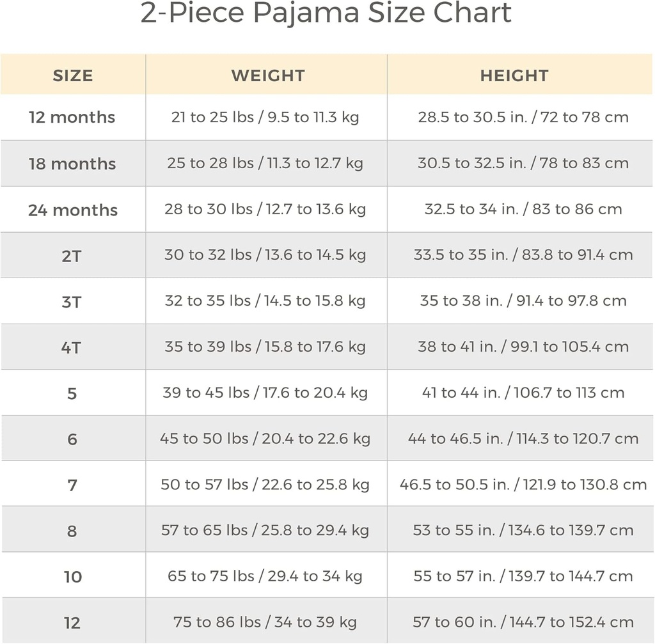Click the '2-Piece Pajama Size Chart' title
Screen dimensions: 655x644
[326, 15]
